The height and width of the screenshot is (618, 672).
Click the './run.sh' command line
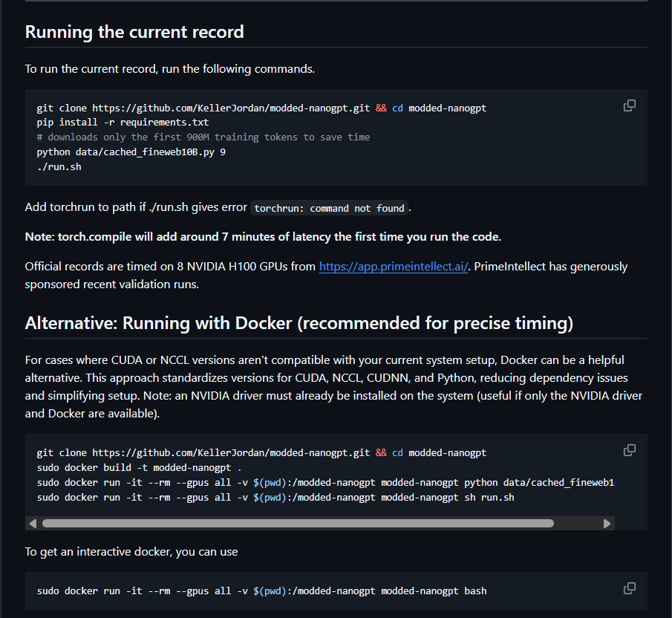click(x=59, y=167)
